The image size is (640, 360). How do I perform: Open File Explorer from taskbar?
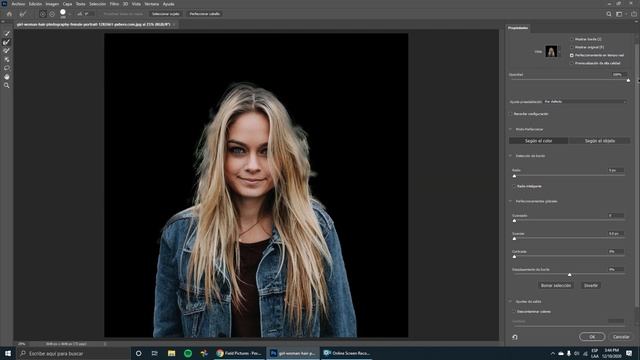[171, 353]
